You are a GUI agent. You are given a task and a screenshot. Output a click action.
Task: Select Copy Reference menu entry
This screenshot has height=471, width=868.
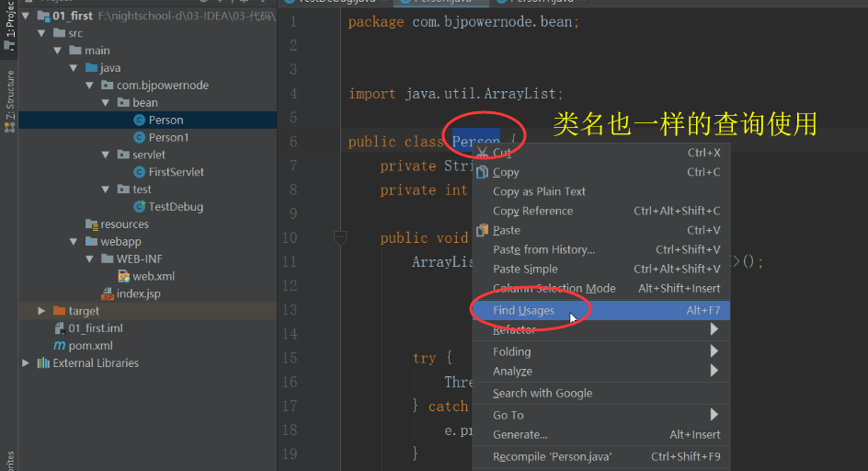point(601,211)
